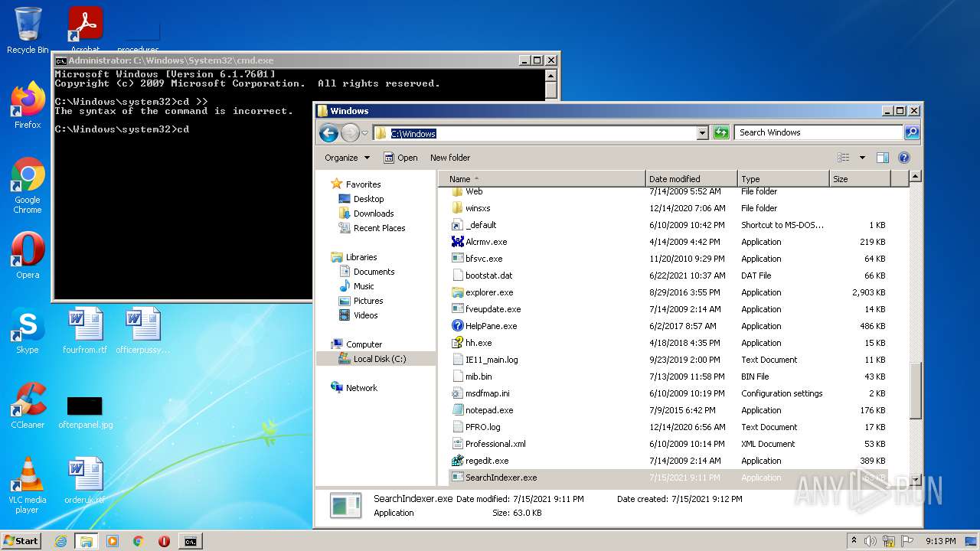Open view options dropdown arrow
This screenshot has height=551, width=980.
(x=862, y=158)
